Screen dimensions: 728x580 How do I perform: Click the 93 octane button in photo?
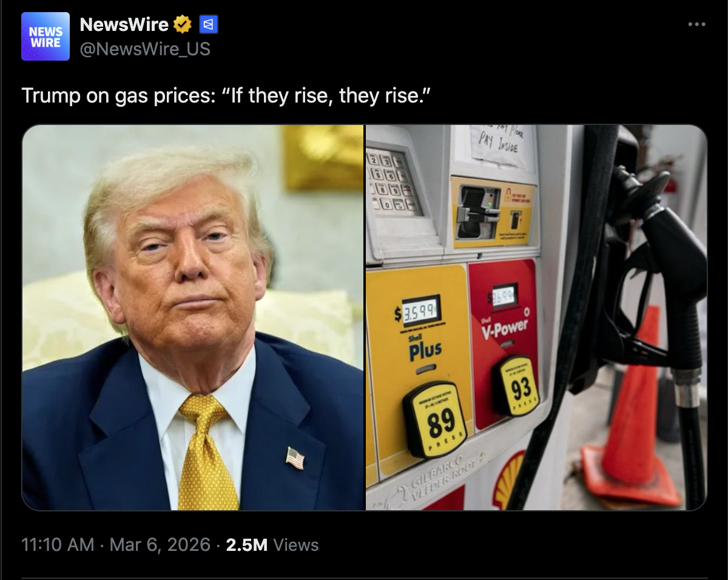(x=516, y=386)
